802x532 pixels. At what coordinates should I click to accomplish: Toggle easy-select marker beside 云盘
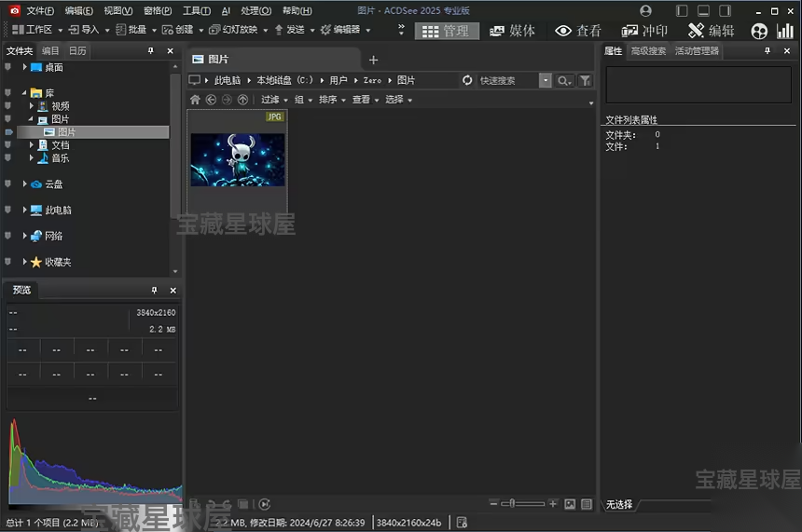[7, 184]
